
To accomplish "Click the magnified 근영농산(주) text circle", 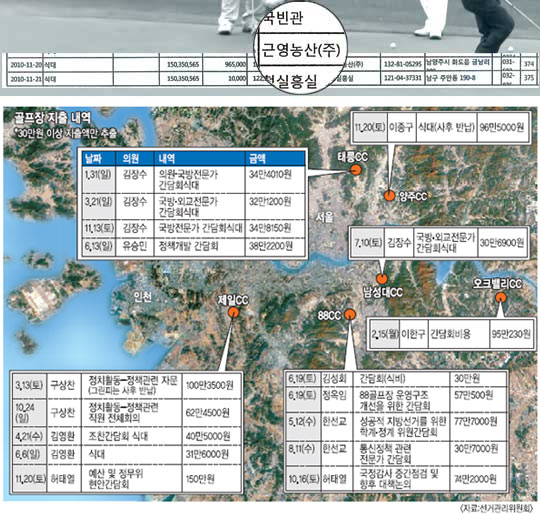I will pyautogui.click(x=301, y=50).
